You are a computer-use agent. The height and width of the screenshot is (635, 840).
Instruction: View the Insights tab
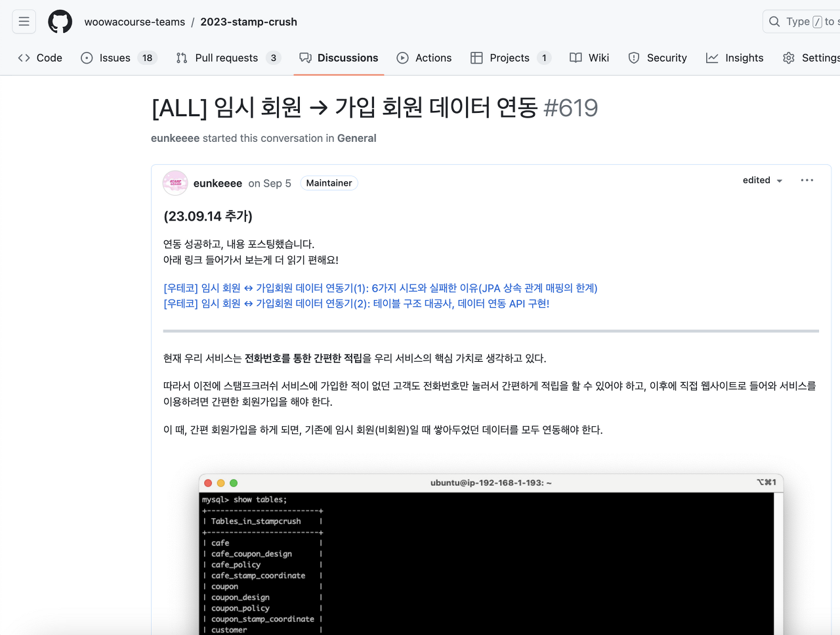[x=735, y=58]
